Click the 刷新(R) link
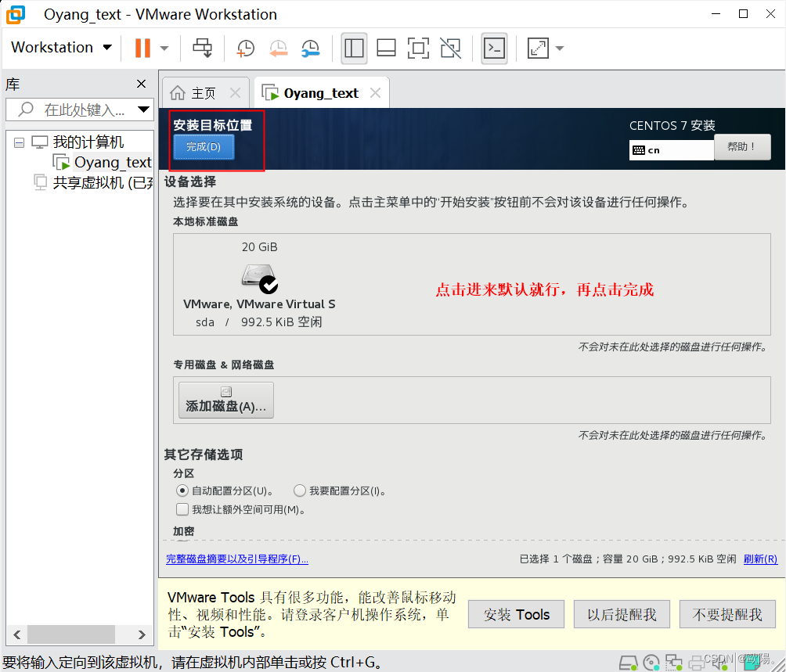Screen dimensions: 786x672 (760, 559)
